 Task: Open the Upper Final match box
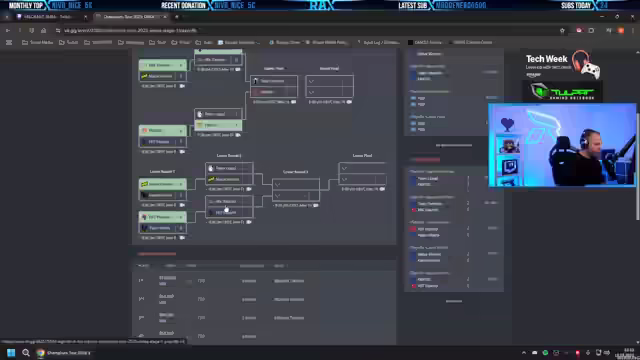[274, 86]
